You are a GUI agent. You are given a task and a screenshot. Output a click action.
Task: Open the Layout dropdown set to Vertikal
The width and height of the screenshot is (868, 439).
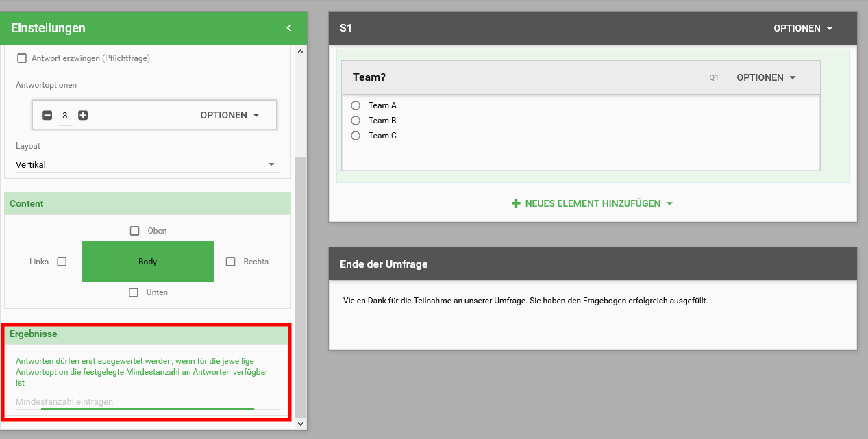147,164
